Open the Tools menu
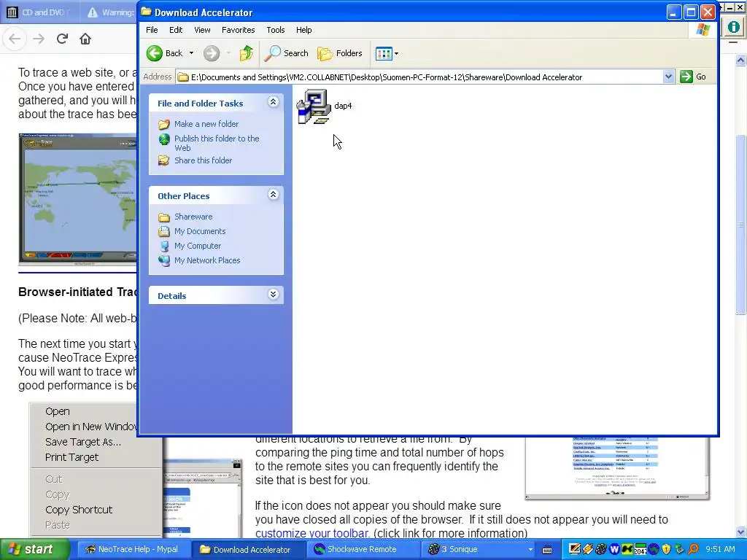 275,30
